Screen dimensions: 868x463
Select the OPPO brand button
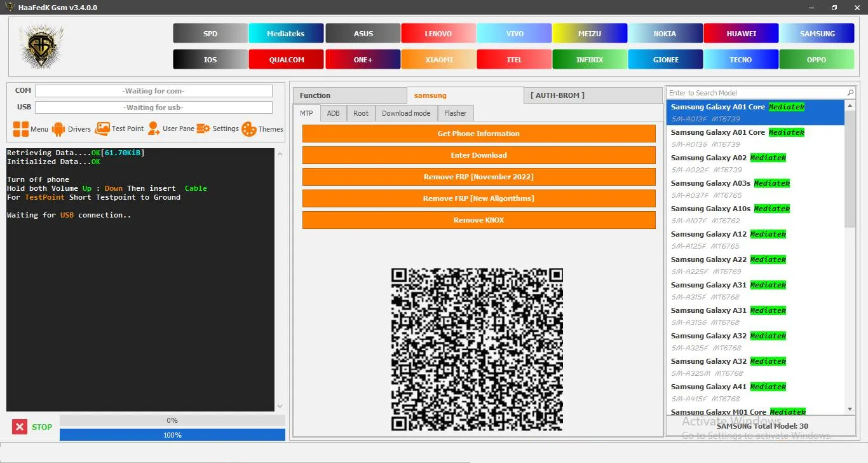[x=817, y=60]
